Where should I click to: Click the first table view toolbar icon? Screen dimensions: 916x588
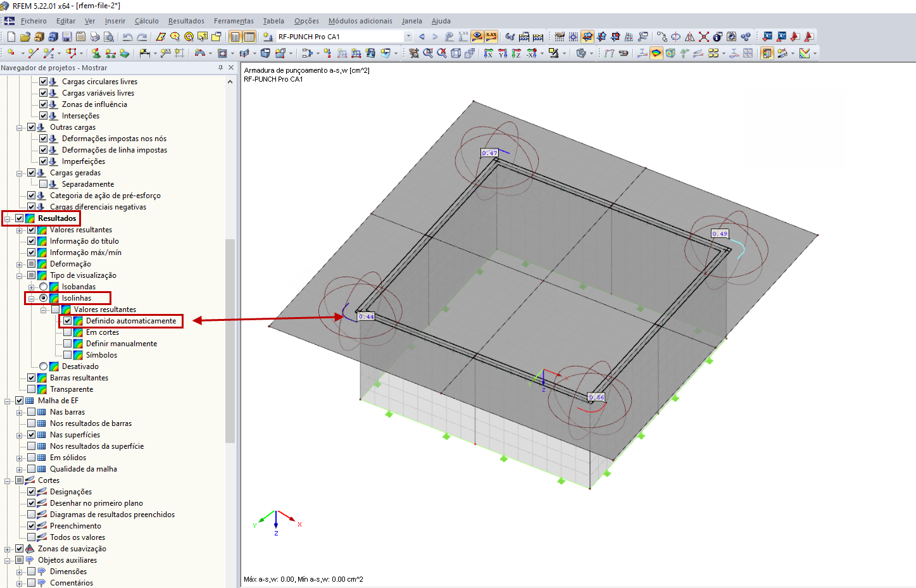pos(235,37)
